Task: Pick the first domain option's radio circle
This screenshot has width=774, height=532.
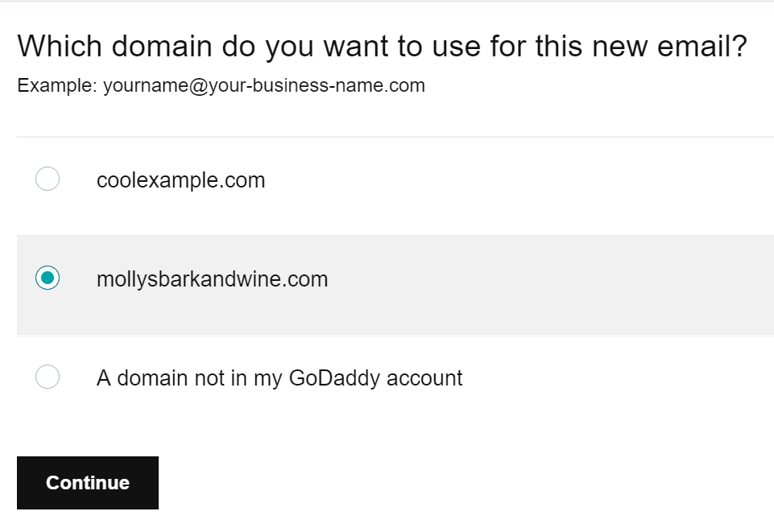Action: (48, 179)
